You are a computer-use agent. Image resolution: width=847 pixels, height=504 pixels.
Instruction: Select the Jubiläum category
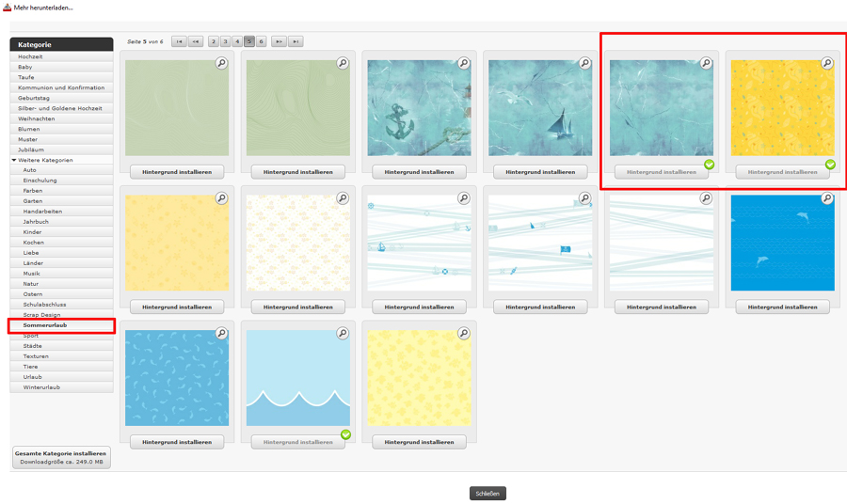click(x=61, y=150)
